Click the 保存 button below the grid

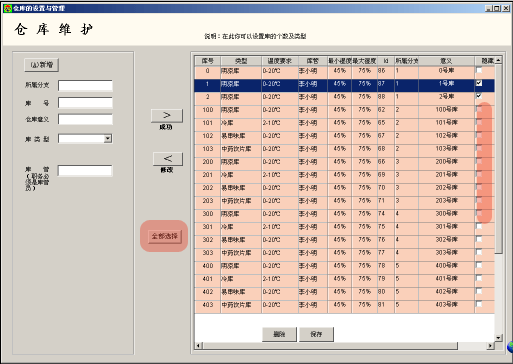[316, 334]
